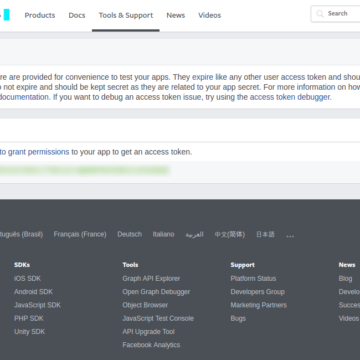Open JavaScript SDK footer link
The width and height of the screenshot is (360, 360).
[x=37, y=305]
